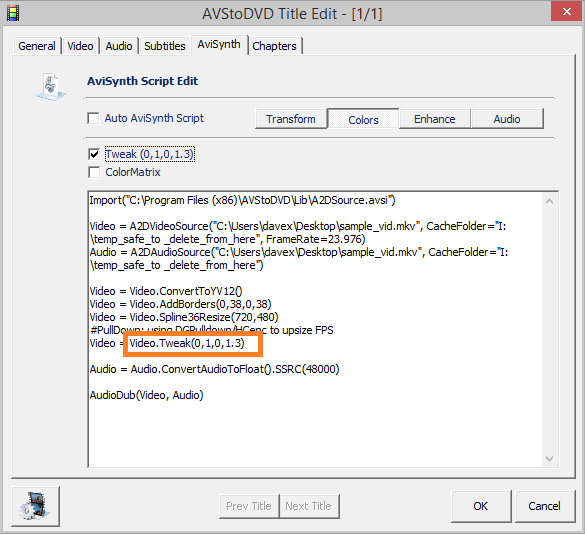Open the Subtitles tab

pyautogui.click(x=165, y=46)
